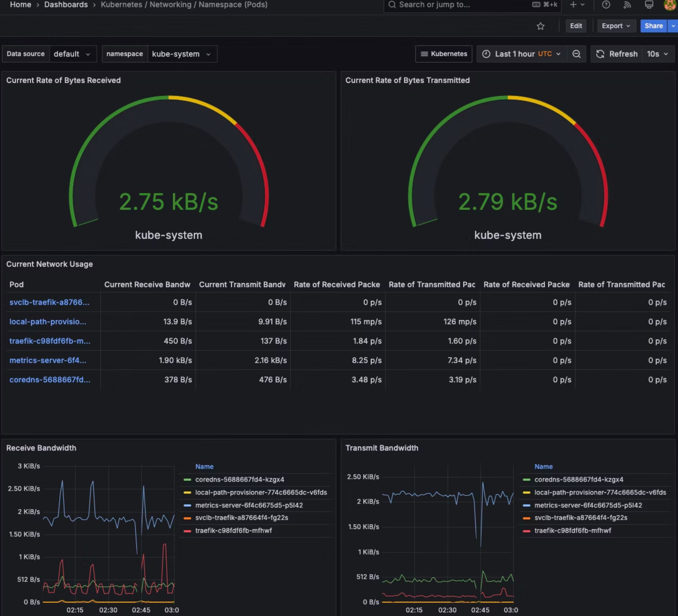Star this dashboard as favorite
This screenshot has height=616, width=678.
[x=540, y=26]
